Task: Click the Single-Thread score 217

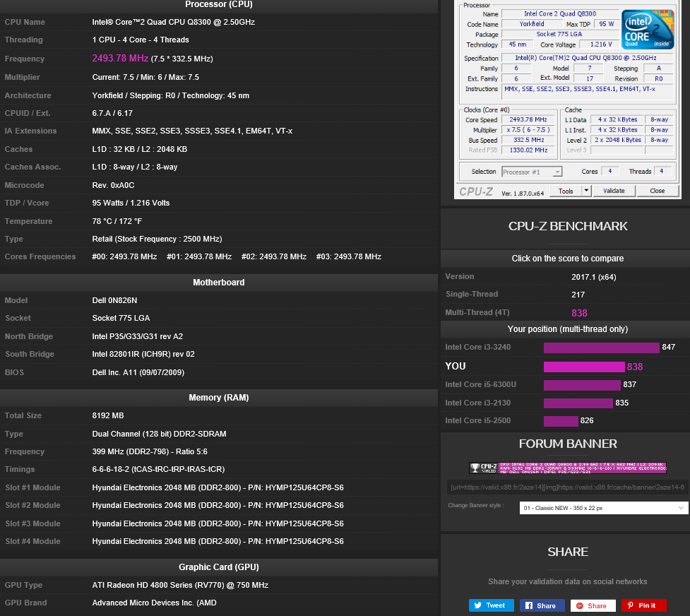Action: pyautogui.click(x=578, y=295)
